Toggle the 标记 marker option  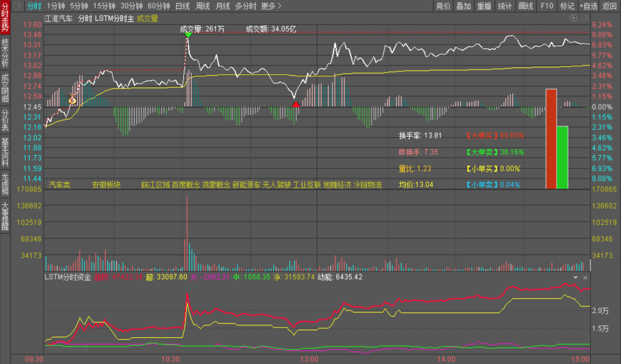pos(567,6)
